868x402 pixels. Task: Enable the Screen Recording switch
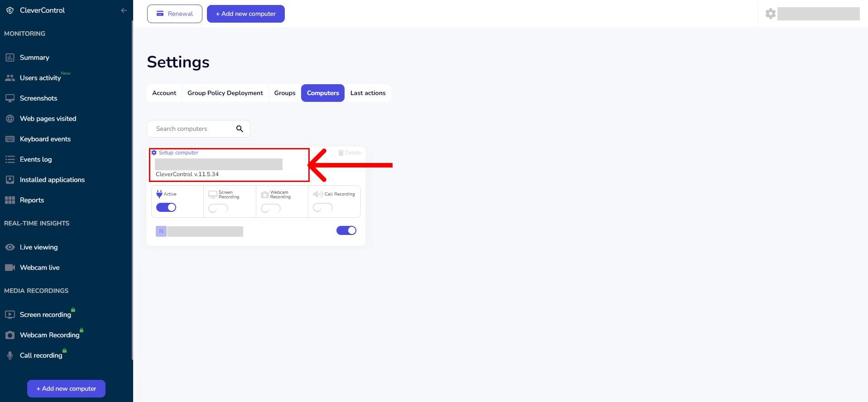pos(218,208)
